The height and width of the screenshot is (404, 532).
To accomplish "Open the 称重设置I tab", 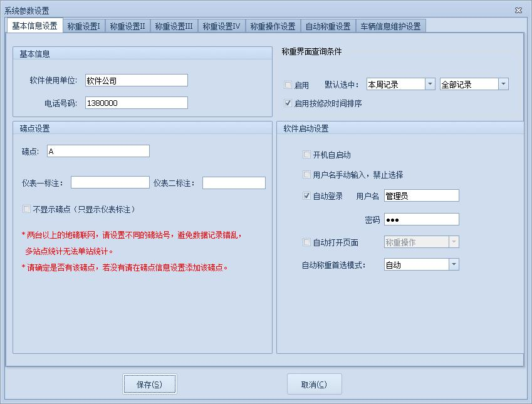I will (x=84, y=26).
